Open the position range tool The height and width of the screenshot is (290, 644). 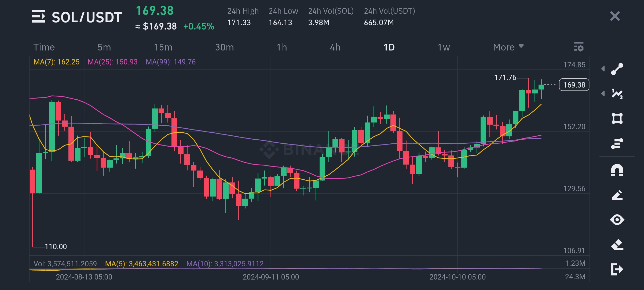point(617,143)
